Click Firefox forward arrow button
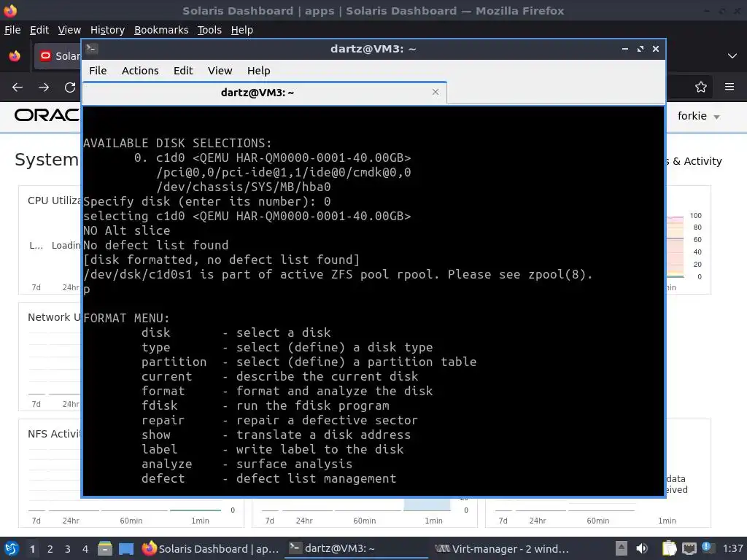The image size is (747, 560). [44, 87]
